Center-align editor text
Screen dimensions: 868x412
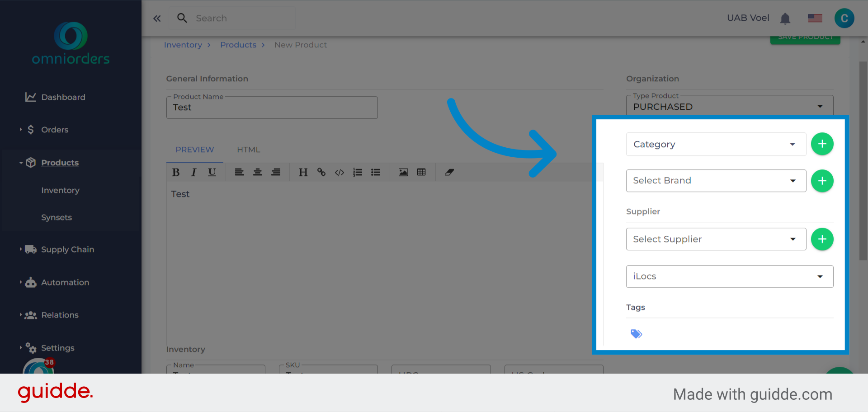click(x=257, y=172)
